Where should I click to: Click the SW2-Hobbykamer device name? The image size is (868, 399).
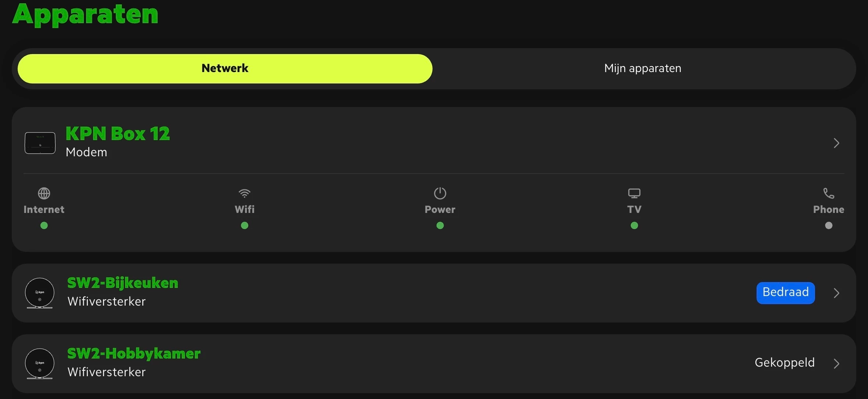tap(134, 354)
